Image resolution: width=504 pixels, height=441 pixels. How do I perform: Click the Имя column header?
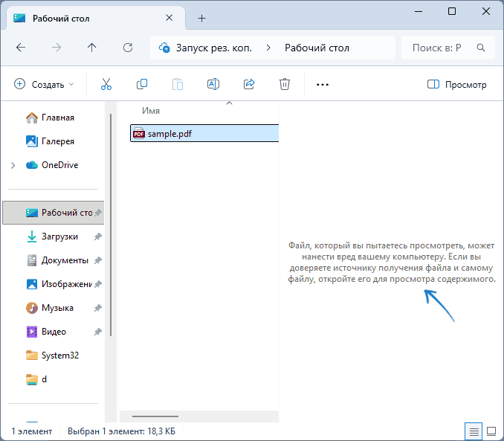pos(151,111)
